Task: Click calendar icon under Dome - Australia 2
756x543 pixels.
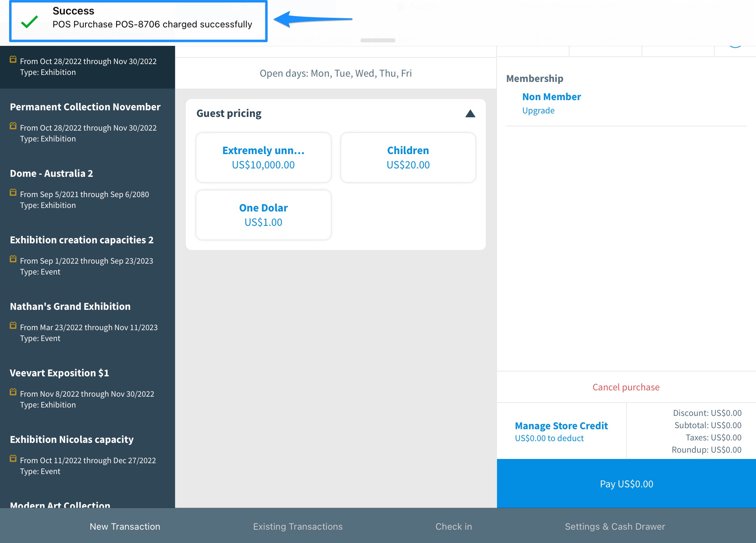Action: tap(13, 193)
